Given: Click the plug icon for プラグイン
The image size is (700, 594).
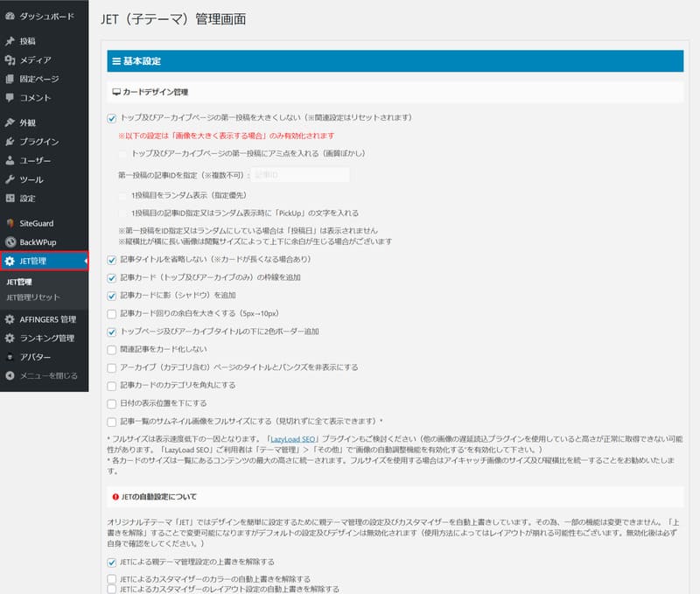Looking at the screenshot, I should [x=10, y=142].
